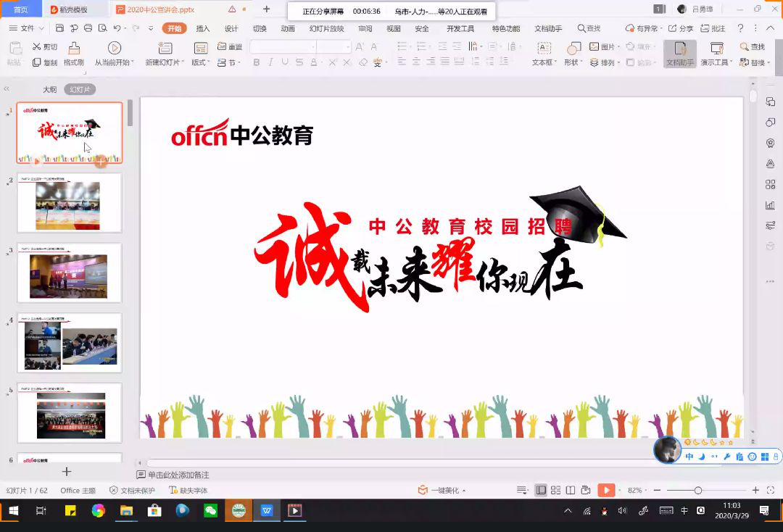Screen dimensions: 783x532
Task: Switch to the Insert (插入) ribbon tab
Action: 203,29
